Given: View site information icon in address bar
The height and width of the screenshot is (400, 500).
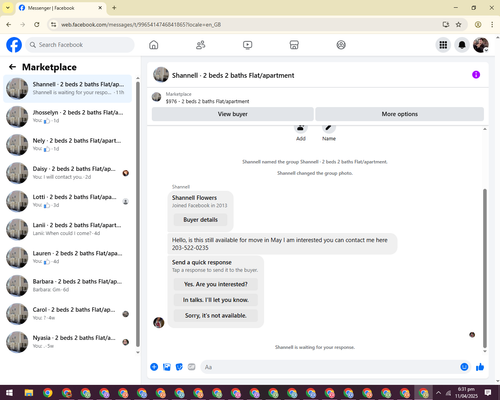Looking at the screenshot, I should coord(53,24).
